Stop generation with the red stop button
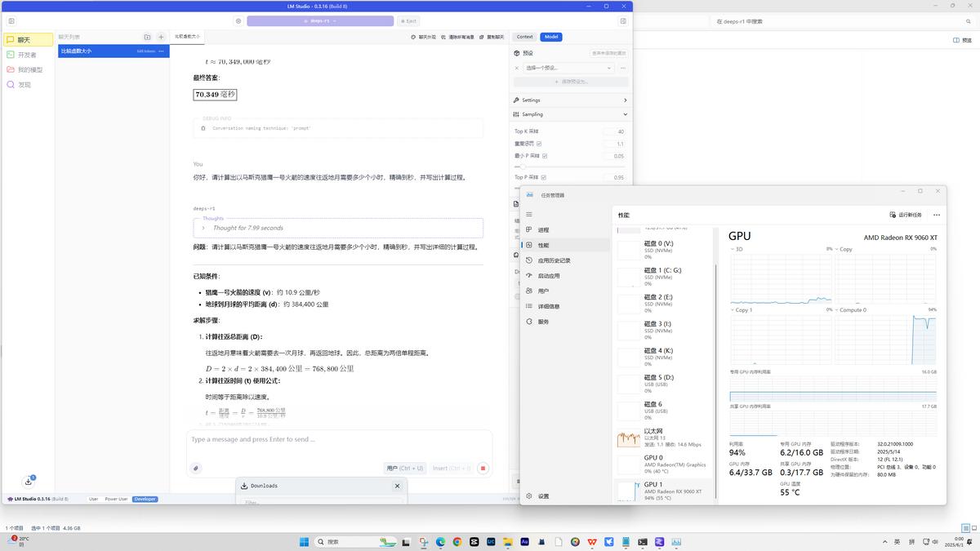980x551 pixels. [x=483, y=468]
